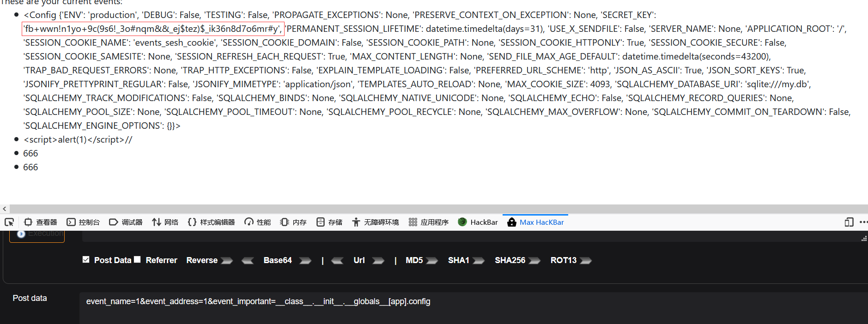This screenshot has height=324, width=868.
Task: Click the second '666' event entry
Action: pyautogui.click(x=30, y=167)
